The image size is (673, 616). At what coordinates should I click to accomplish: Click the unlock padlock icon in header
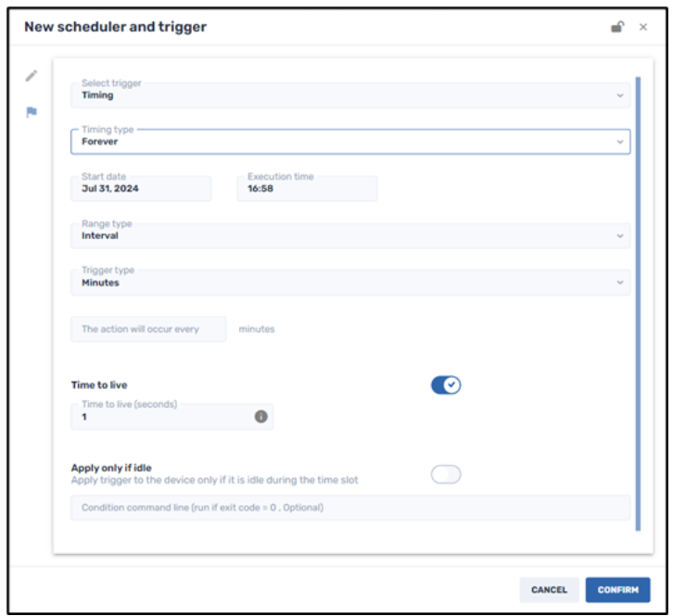pyautogui.click(x=617, y=27)
